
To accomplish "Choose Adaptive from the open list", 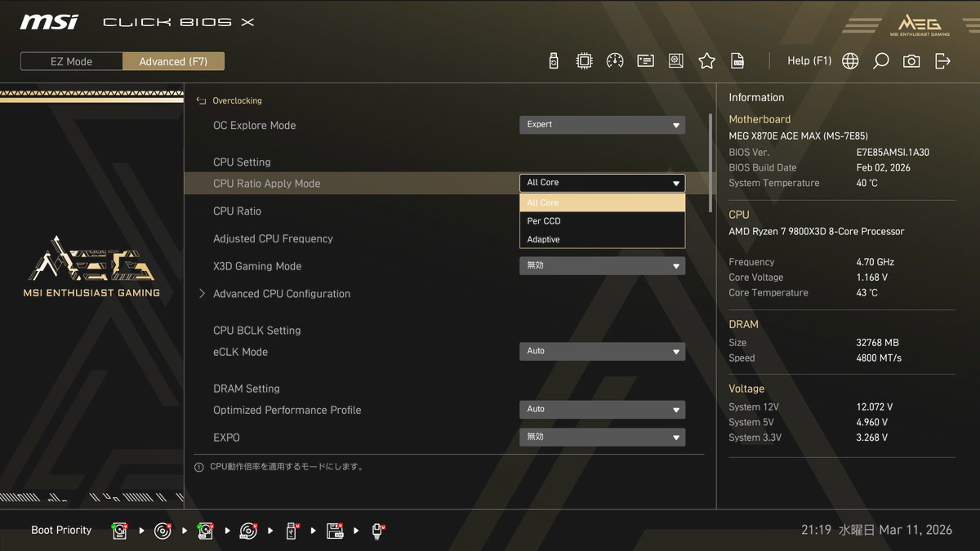I will tap(602, 239).
